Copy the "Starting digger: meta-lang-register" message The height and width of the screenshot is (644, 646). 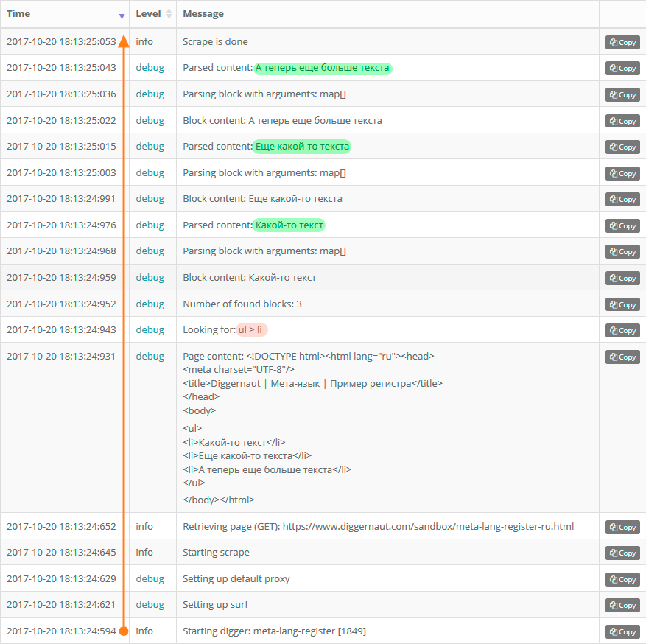click(622, 631)
